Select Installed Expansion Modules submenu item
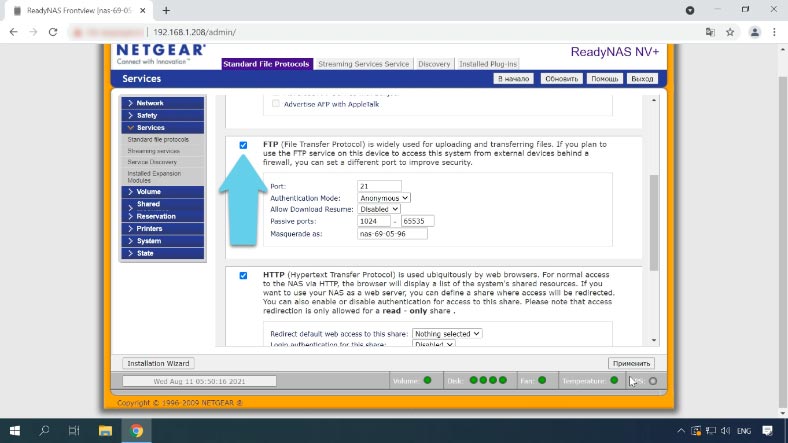 click(x=154, y=177)
